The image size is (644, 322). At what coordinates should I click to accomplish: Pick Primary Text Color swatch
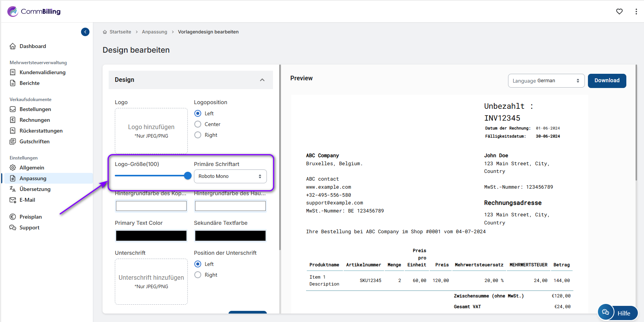tap(151, 236)
